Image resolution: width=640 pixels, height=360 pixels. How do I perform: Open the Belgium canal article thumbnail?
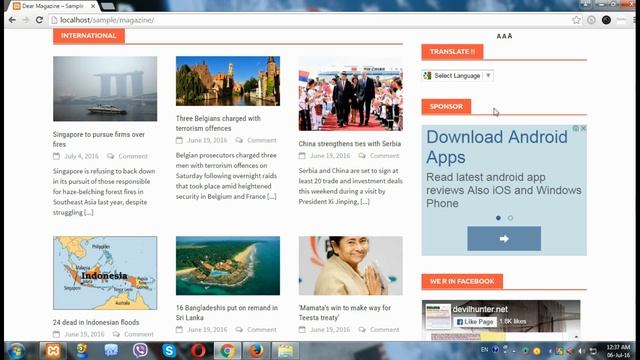(228, 81)
